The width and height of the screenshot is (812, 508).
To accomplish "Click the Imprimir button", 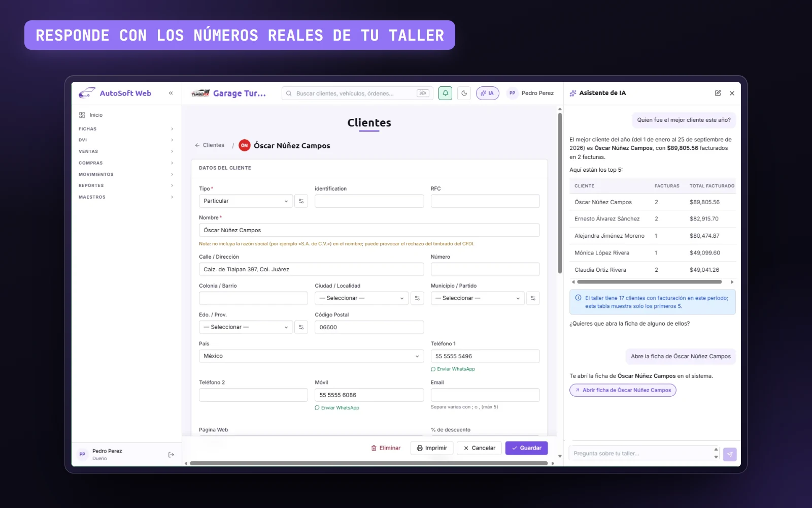I will pos(431,448).
